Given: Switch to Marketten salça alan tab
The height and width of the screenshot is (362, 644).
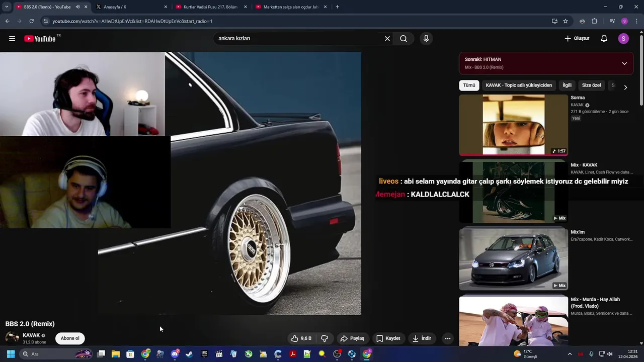Looking at the screenshot, I should tap(291, 7).
